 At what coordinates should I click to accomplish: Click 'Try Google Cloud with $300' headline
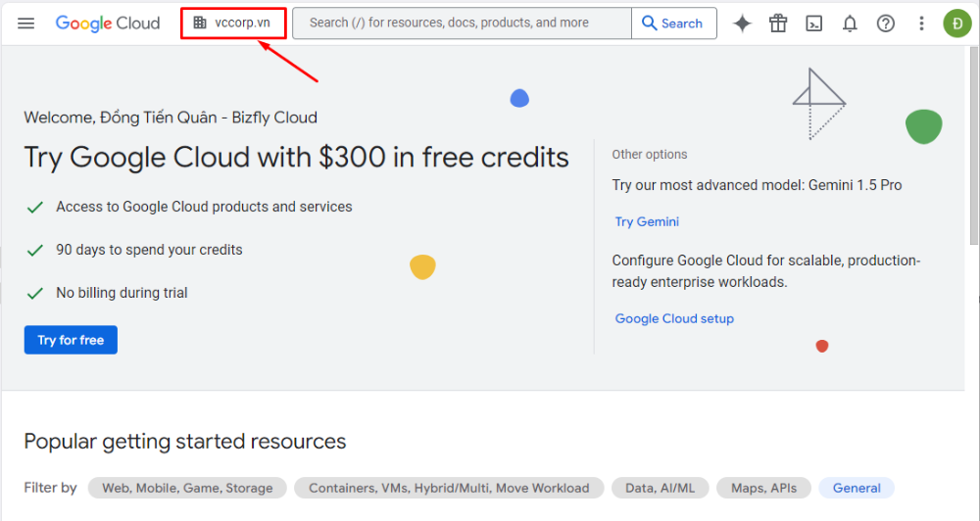tap(296, 158)
